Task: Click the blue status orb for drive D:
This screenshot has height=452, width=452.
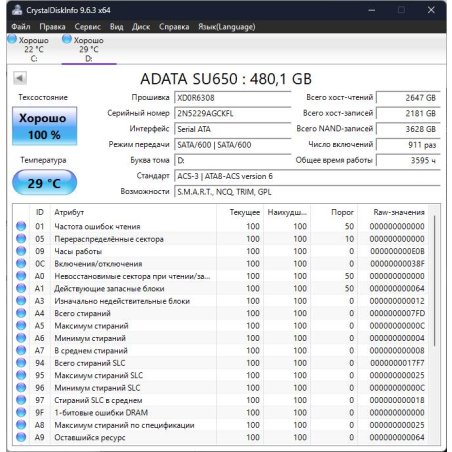Action: coord(67,39)
